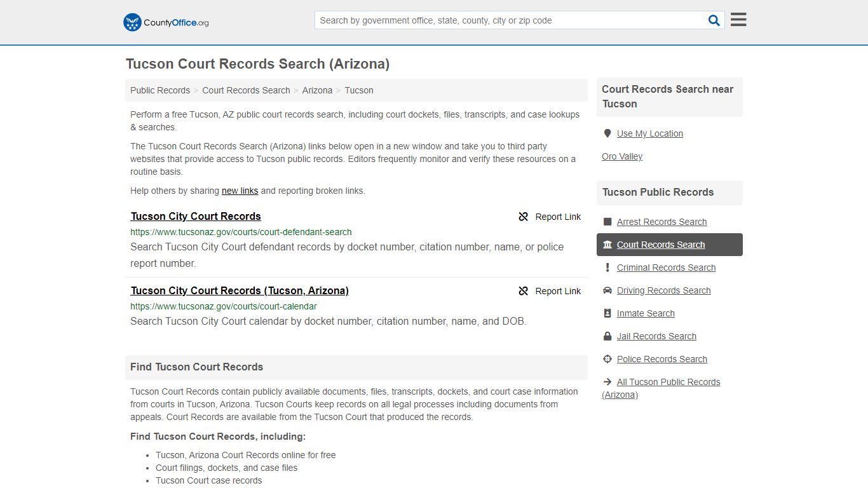
Task: Open Inmate Search link
Action: [x=646, y=313]
